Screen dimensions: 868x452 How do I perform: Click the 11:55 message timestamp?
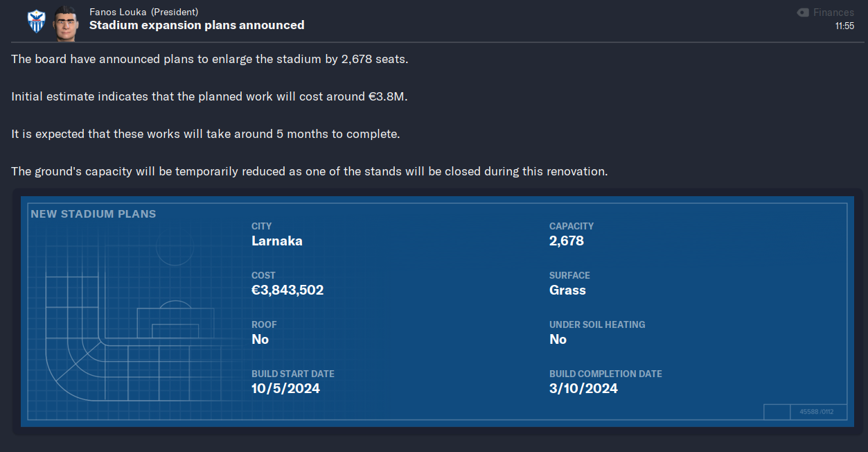(x=844, y=26)
